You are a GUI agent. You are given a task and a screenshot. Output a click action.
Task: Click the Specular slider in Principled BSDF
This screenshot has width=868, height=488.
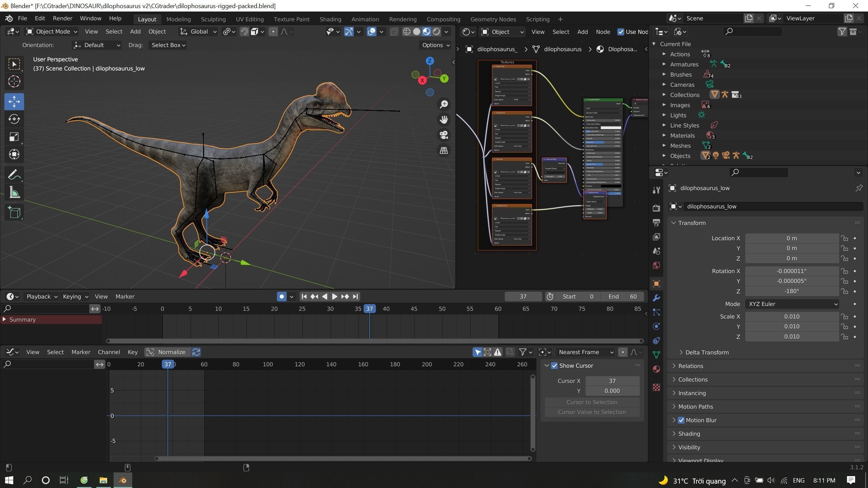603,142
